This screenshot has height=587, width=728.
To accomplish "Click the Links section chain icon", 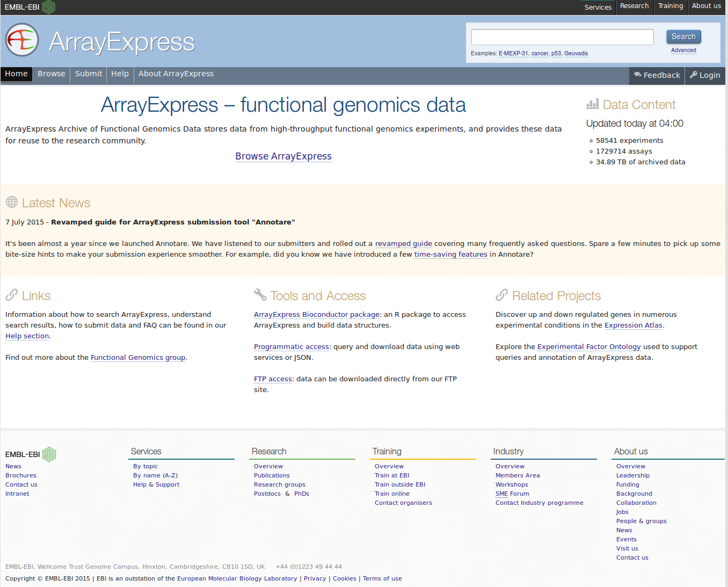I will pos(12,295).
